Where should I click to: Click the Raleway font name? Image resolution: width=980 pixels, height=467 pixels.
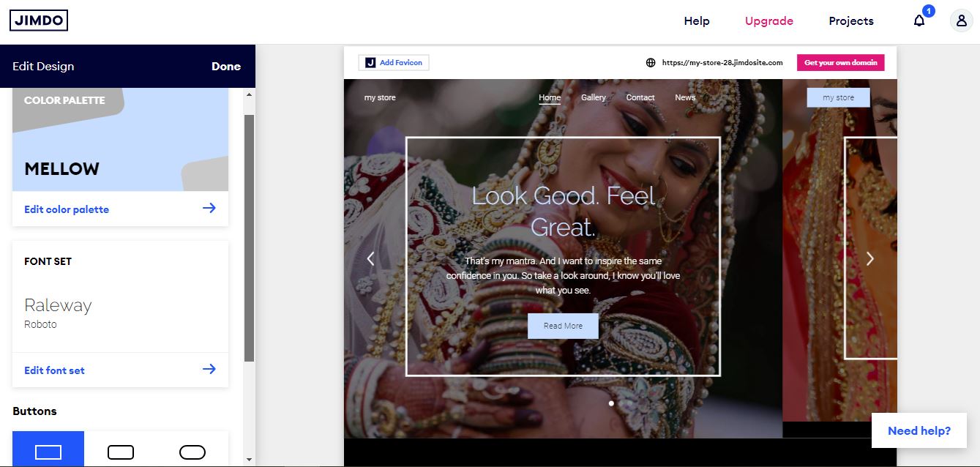pyautogui.click(x=58, y=305)
